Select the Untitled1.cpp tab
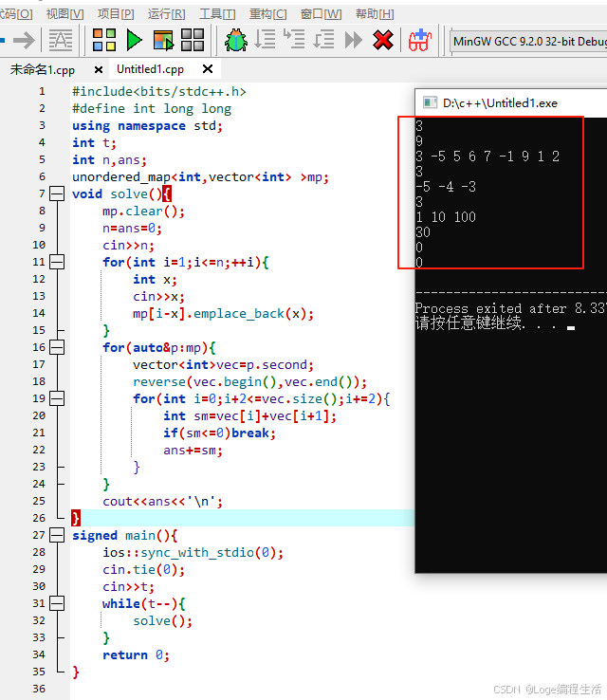The image size is (607, 700). coord(150,69)
